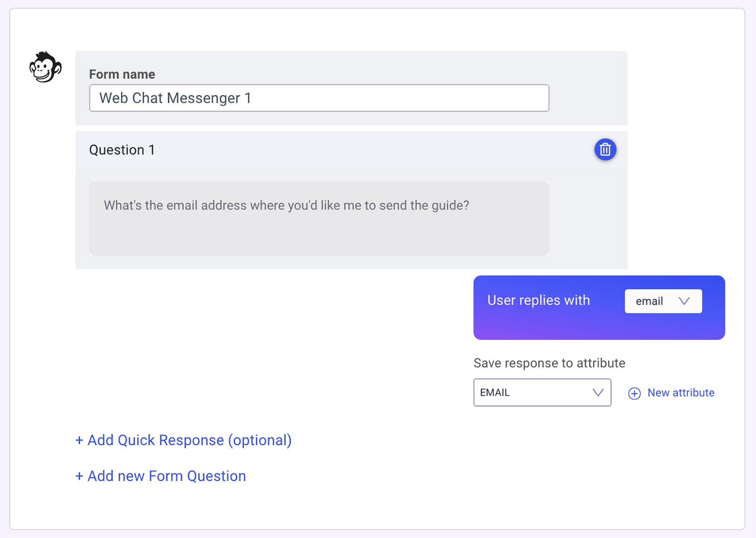Click the plus sign before Add new Form Question
756x538 pixels.
tap(79, 476)
